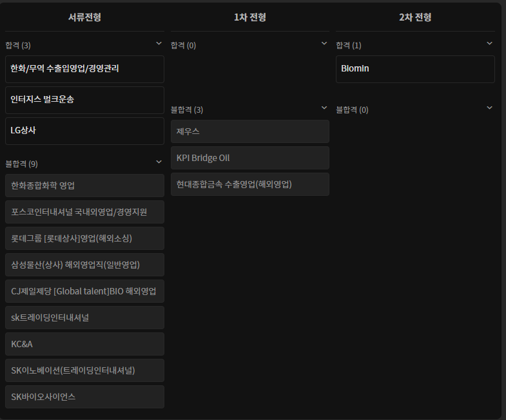Viewport: 506px width, 420px height.
Task: Click the 서류전형 불합격 (9) label
Action: tap(22, 164)
